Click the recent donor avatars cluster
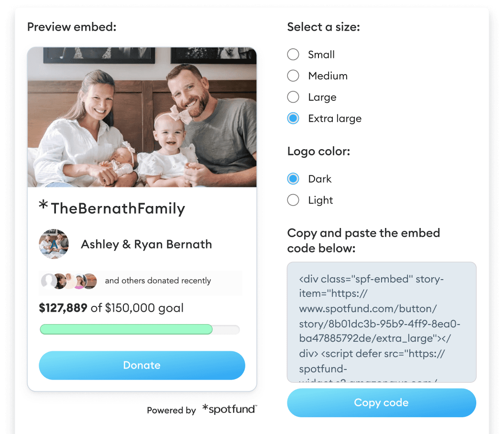Viewport: 504px width, 434px height. (x=69, y=281)
